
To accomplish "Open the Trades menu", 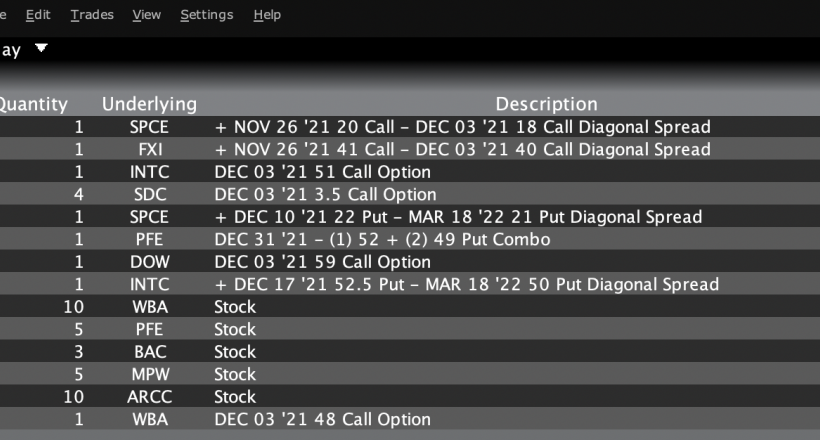I will (x=92, y=15).
